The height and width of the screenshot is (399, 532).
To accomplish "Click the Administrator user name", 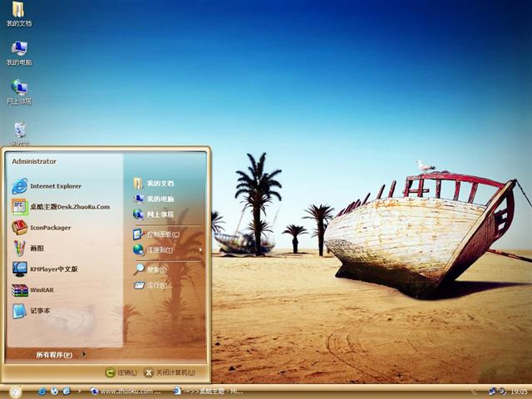I will (x=34, y=161).
